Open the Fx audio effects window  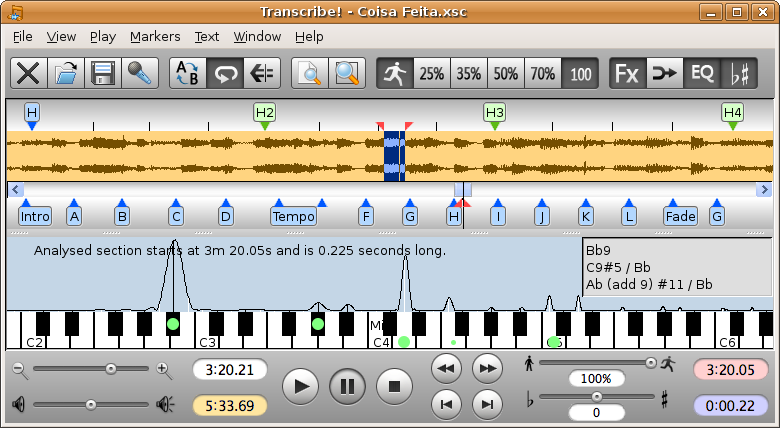[628, 74]
